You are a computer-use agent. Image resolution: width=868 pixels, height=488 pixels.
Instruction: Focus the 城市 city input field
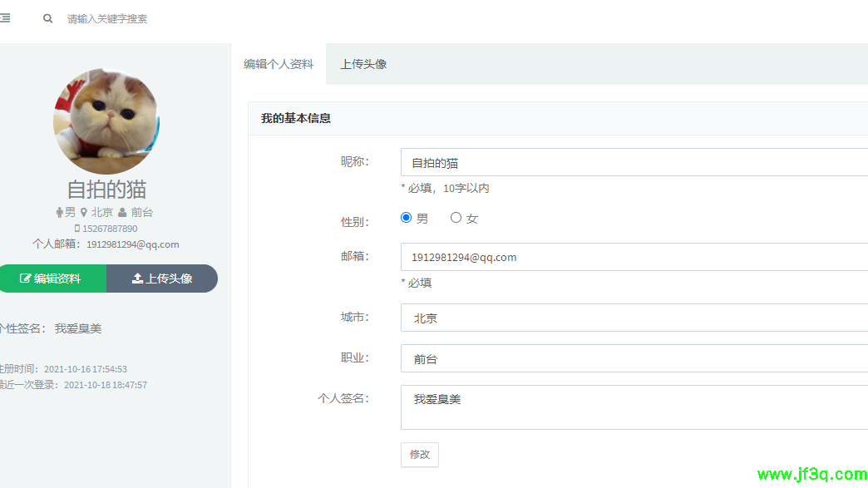click(x=634, y=318)
